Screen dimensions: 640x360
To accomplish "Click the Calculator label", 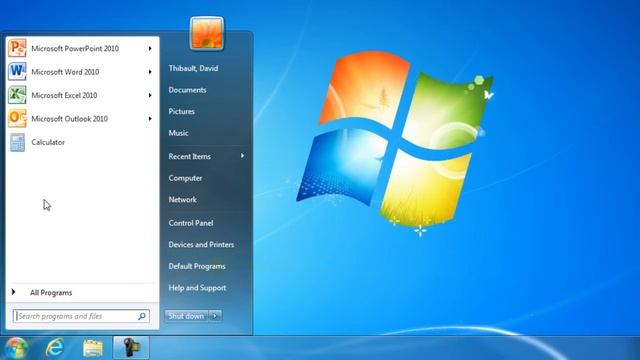I will (x=48, y=142).
